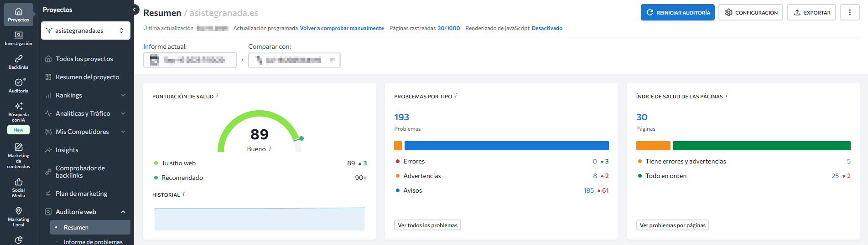868x245 pixels.
Task: Select Insights in the sidebar menu
Action: tap(67, 150)
